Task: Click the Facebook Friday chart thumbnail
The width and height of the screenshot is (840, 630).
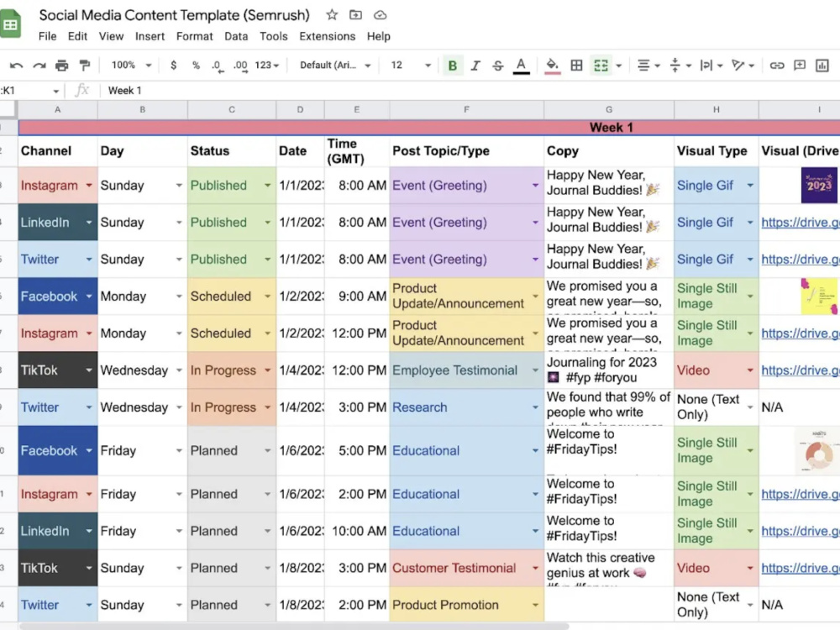Action: point(818,451)
